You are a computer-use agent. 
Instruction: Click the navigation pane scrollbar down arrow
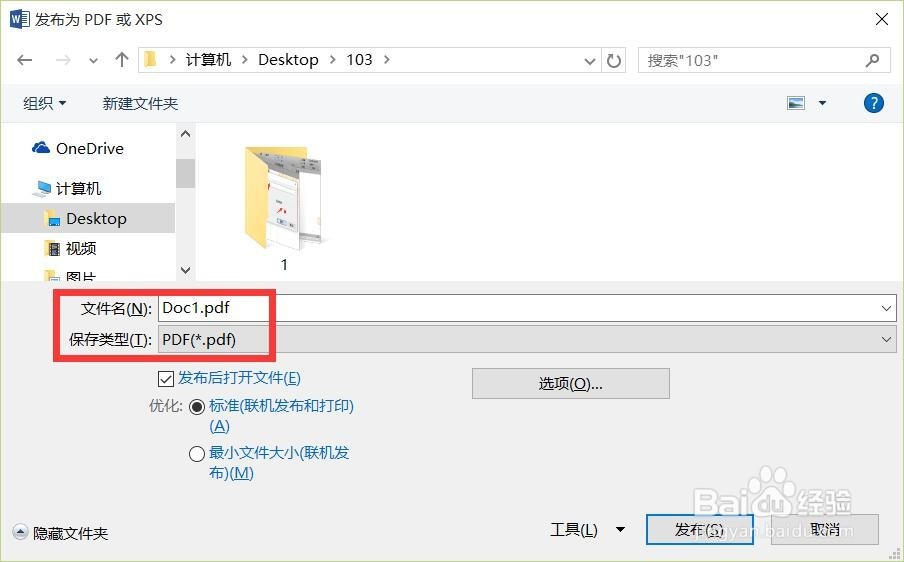(x=185, y=269)
